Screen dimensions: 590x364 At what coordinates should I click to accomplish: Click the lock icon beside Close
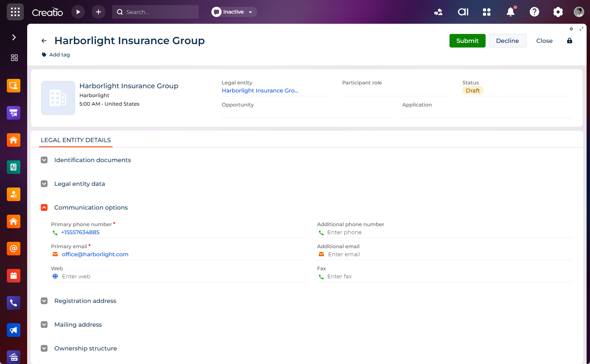point(570,41)
